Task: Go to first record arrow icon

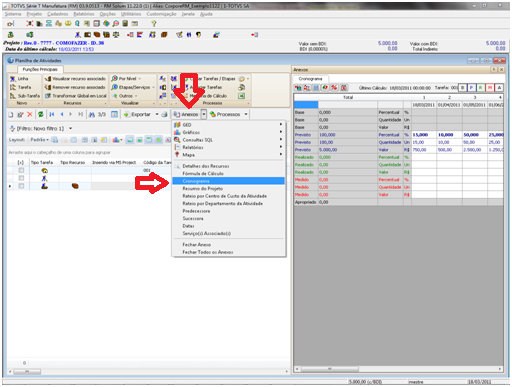Action: click(52, 114)
